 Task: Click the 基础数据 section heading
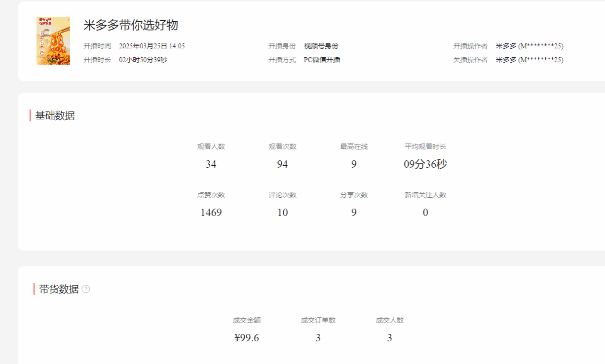pos(55,116)
